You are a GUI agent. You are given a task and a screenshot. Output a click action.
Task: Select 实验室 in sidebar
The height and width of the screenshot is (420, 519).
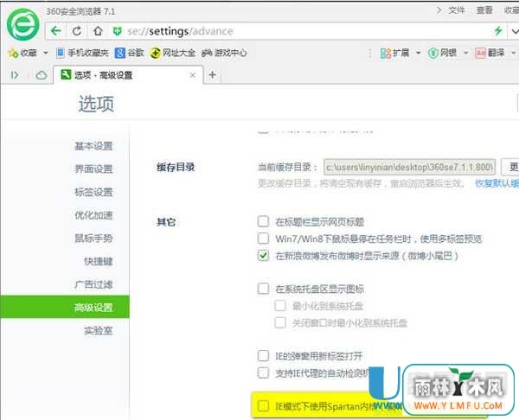99,331
